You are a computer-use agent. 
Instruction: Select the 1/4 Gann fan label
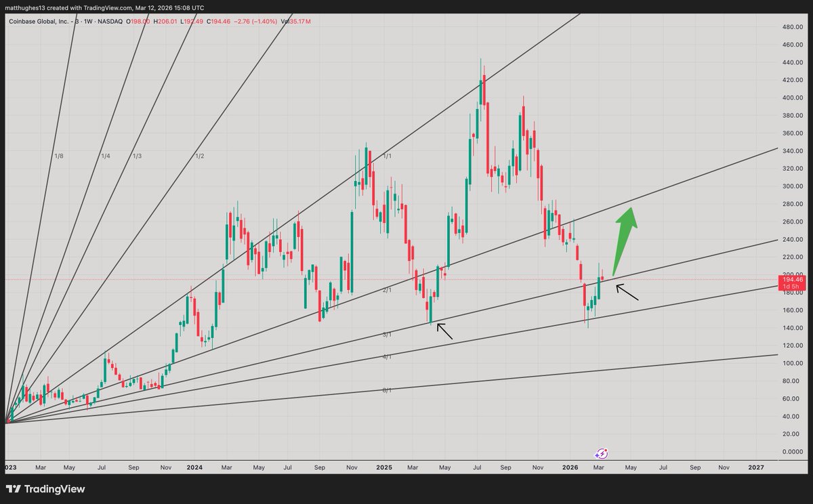coord(106,156)
